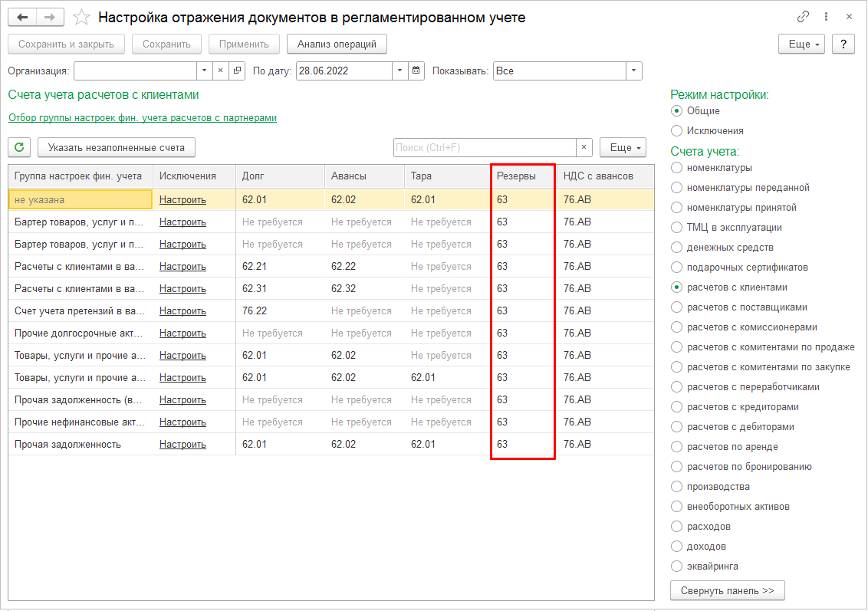Viewport: 868px width, 611px height.
Task: Open the partner settings group filter link
Action: [x=142, y=118]
